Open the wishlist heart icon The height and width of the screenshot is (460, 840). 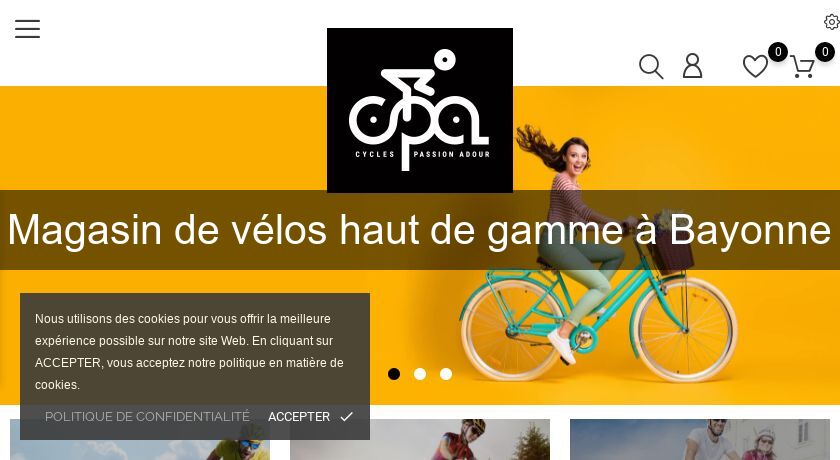pyautogui.click(x=755, y=66)
